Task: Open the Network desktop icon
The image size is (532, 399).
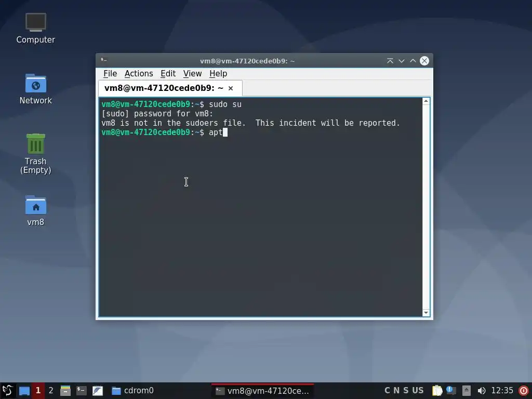Action: click(36, 89)
